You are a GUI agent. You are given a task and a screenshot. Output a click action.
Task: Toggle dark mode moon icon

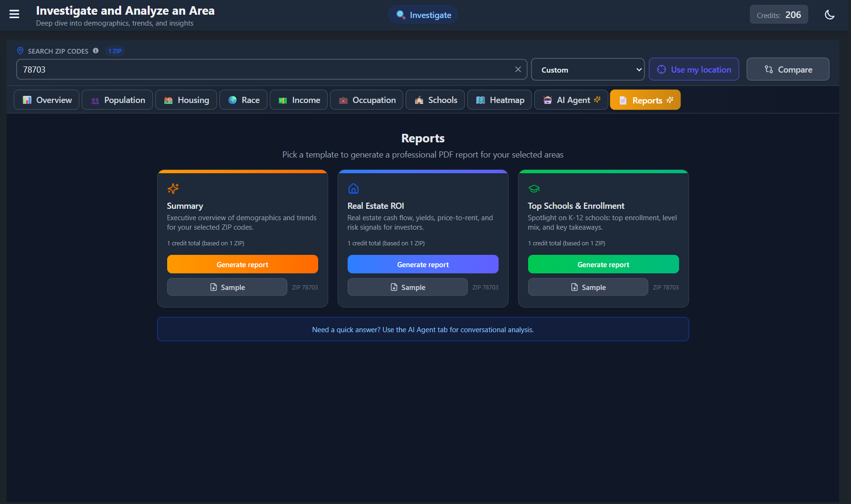tap(829, 15)
